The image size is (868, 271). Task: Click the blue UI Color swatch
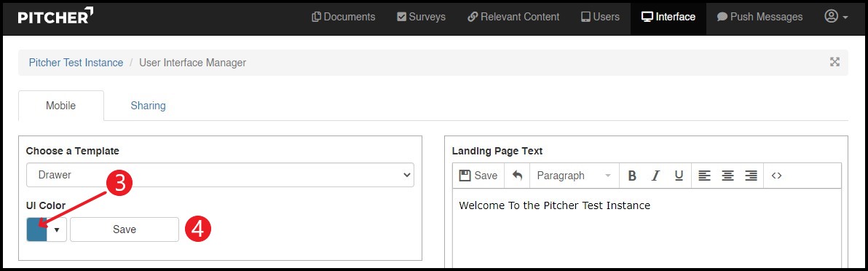pyautogui.click(x=36, y=229)
